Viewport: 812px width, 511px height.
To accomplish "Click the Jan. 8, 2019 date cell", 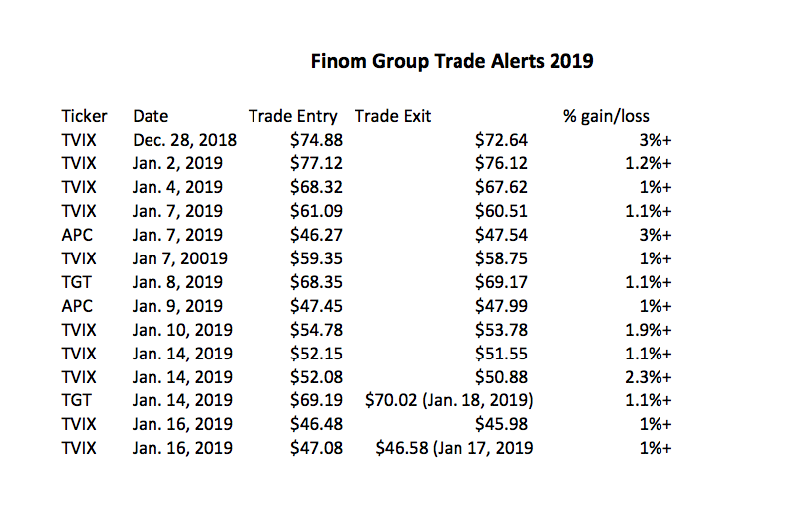I will click(x=178, y=282).
